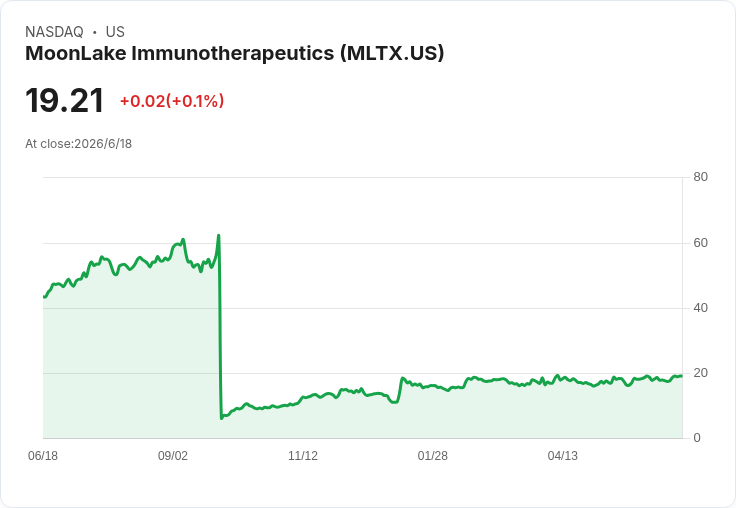Click the MoonLake Immunotherapeutics (MLTX.US) title
This screenshot has width=736, height=508.
click(234, 53)
